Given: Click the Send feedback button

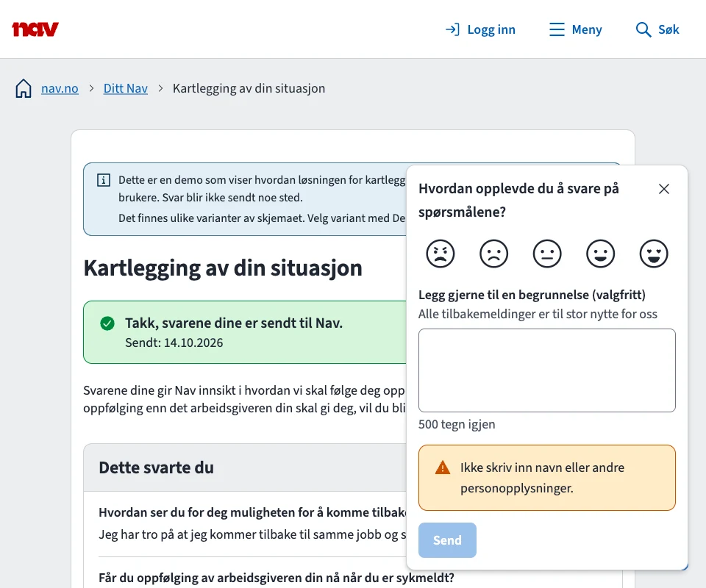Looking at the screenshot, I should point(447,540).
